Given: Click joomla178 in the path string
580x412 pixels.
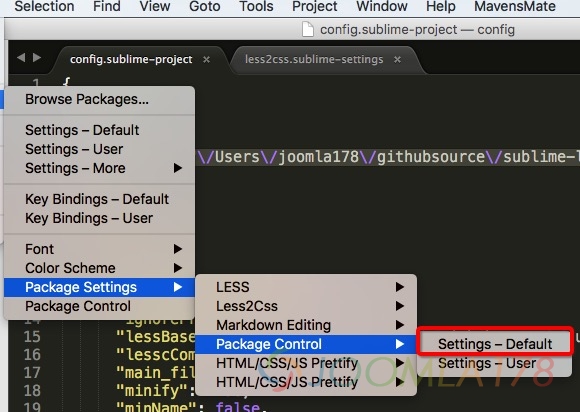Looking at the screenshot, I should (x=318, y=157).
